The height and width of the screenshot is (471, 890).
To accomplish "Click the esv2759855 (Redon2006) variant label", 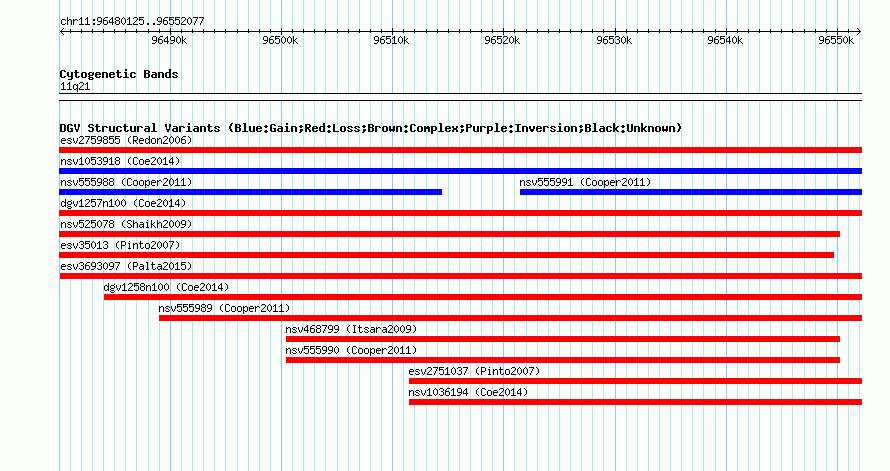I will (126, 140).
